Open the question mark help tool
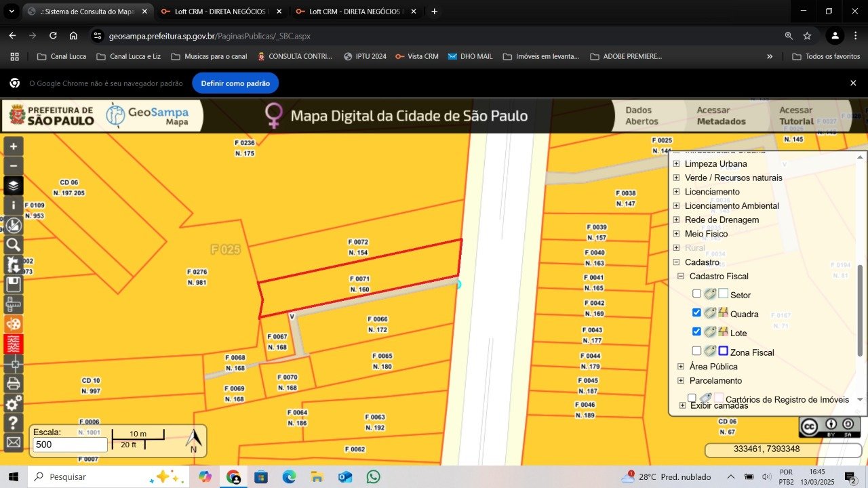The width and height of the screenshot is (868, 488). tap(14, 423)
